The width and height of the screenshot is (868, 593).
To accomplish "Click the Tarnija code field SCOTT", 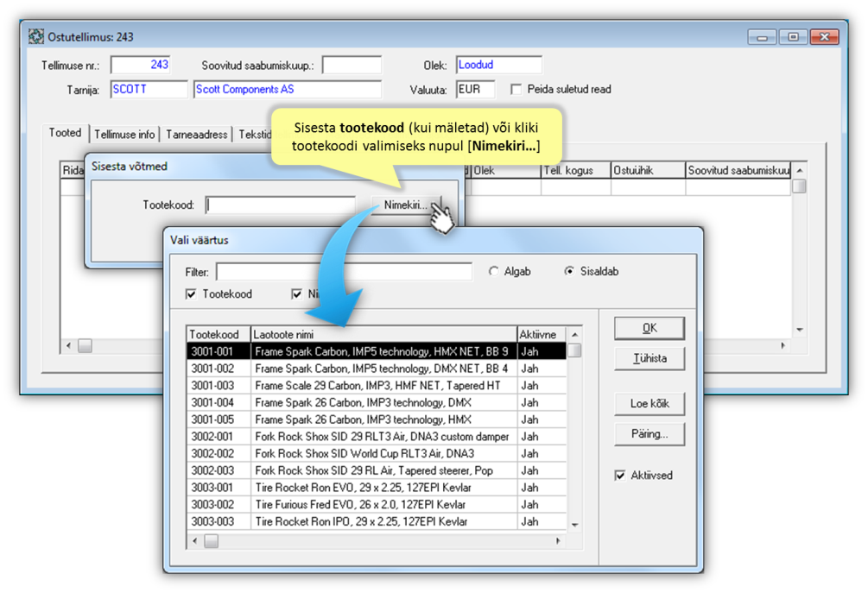I will pyautogui.click(x=149, y=89).
